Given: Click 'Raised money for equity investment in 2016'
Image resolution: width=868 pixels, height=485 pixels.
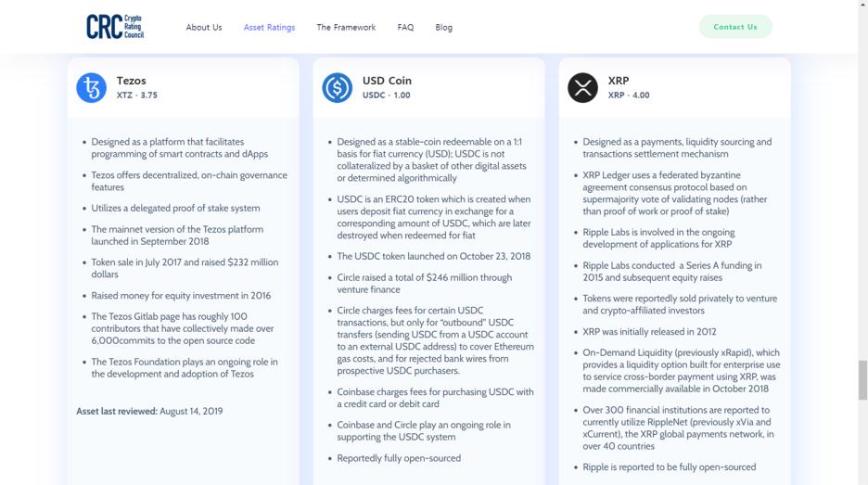Looking at the screenshot, I should (181, 296).
